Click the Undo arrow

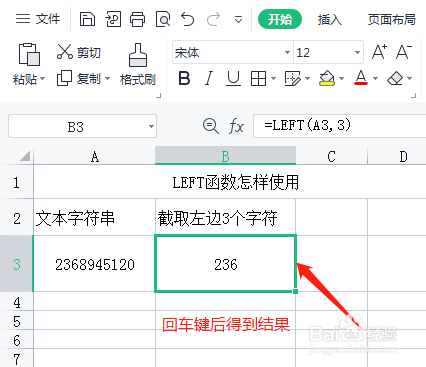(187, 19)
